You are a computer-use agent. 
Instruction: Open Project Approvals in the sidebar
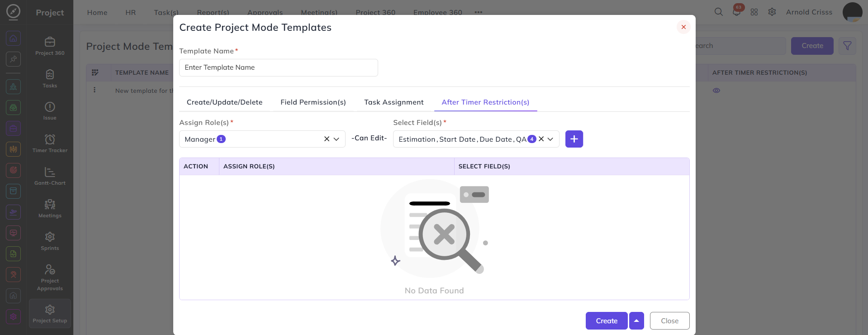pyautogui.click(x=50, y=278)
